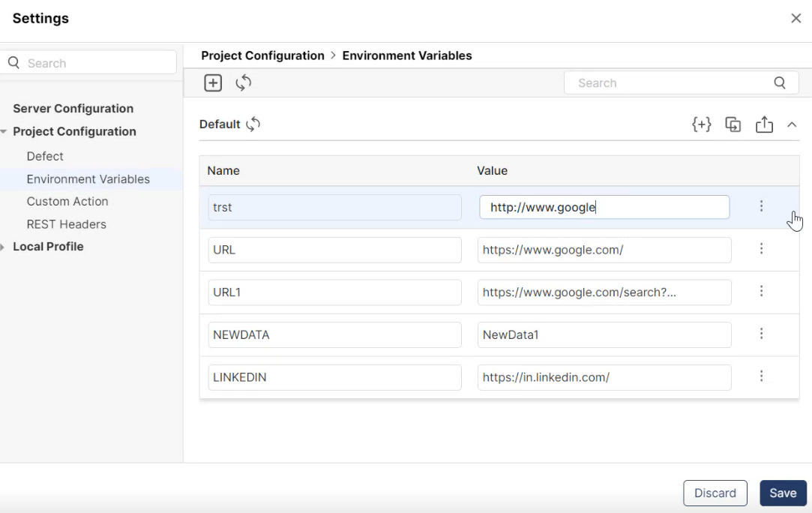Image resolution: width=812 pixels, height=513 pixels.
Task: Open the three-dot menu for URL1 row
Action: [x=761, y=292]
